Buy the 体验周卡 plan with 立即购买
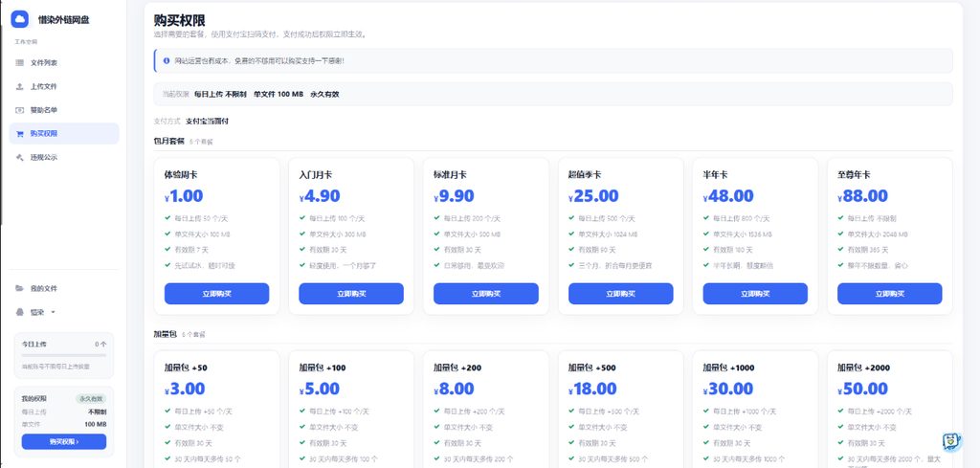 (x=217, y=294)
